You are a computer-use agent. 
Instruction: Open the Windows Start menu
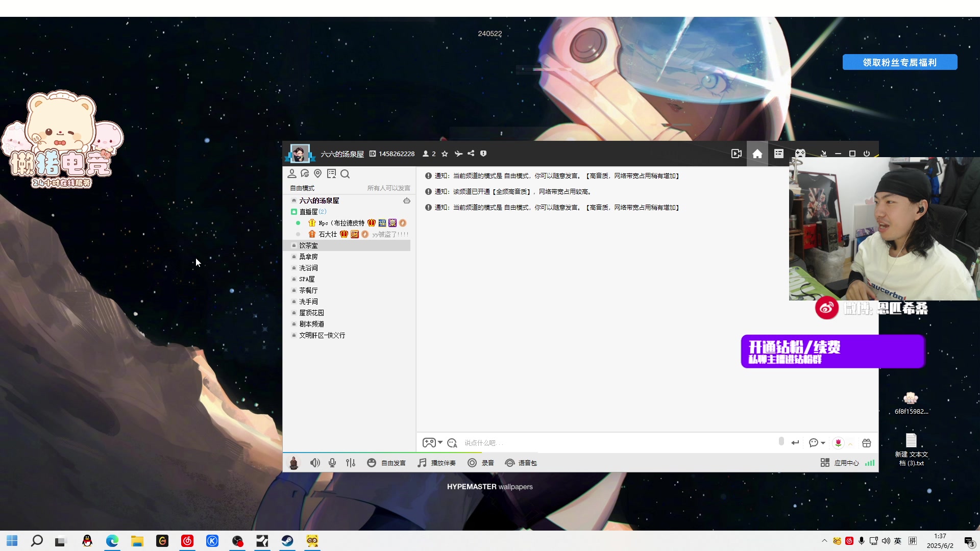point(12,541)
